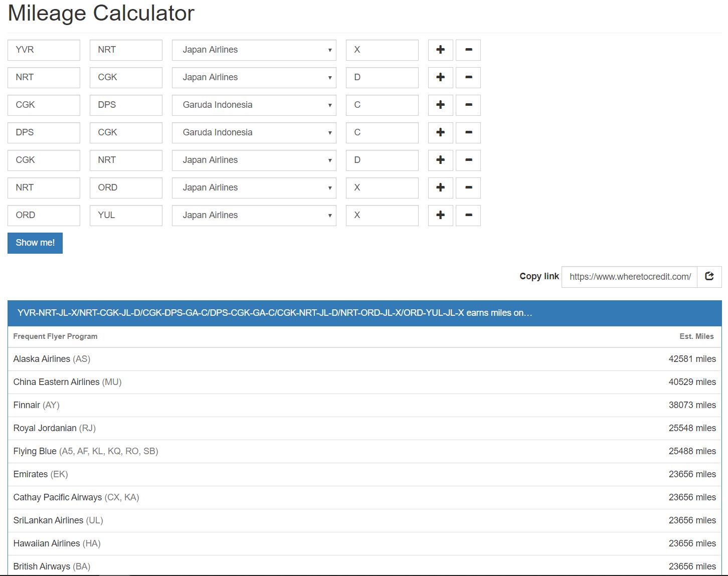Copy the share link to clipboard
The width and height of the screenshot is (728, 576).
coord(709,277)
